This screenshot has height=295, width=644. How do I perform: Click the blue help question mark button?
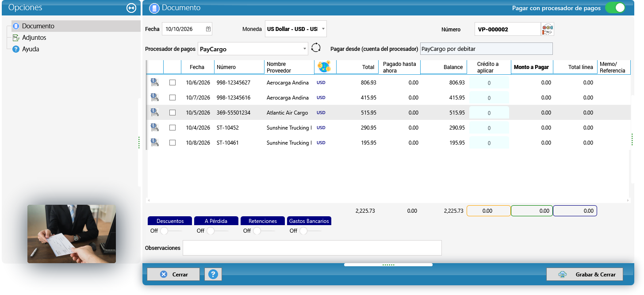coord(213,274)
